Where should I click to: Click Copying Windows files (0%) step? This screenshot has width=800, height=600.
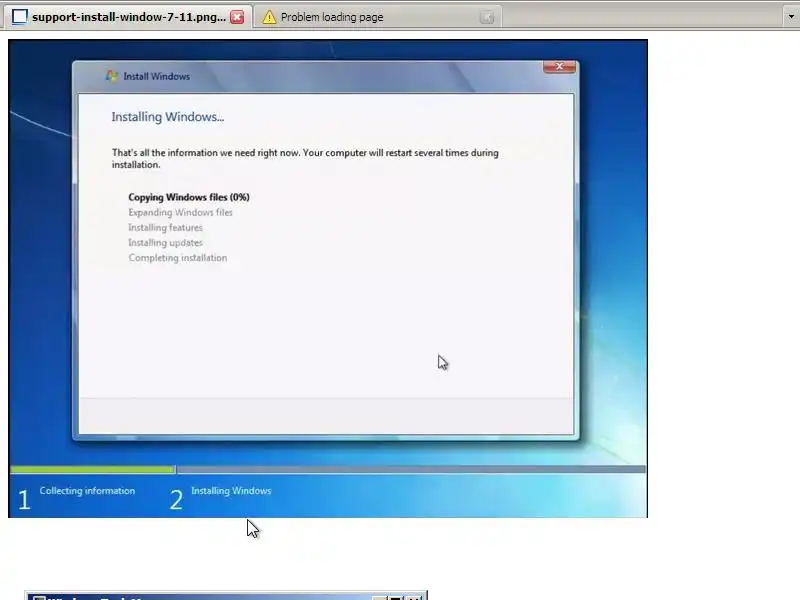(189, 197)
